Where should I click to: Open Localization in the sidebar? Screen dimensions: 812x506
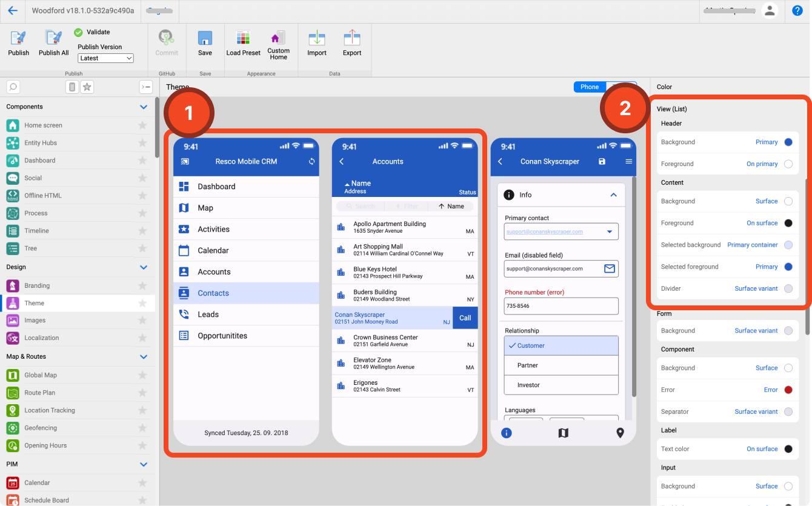coord(41,338)
